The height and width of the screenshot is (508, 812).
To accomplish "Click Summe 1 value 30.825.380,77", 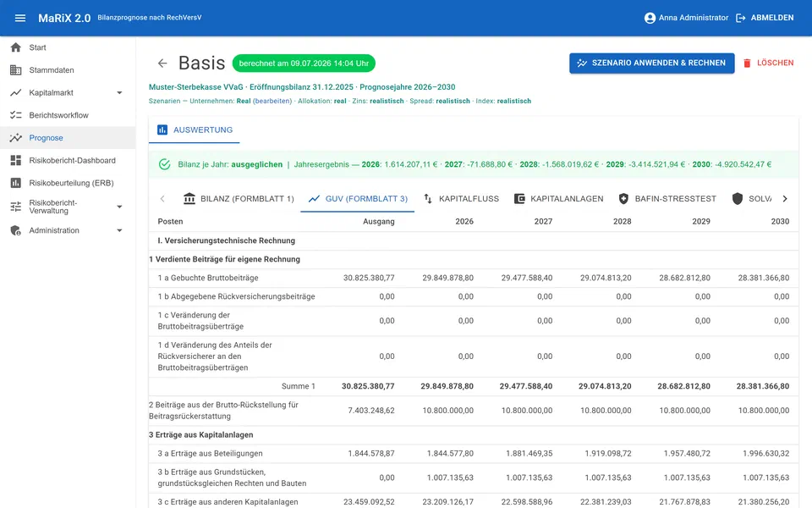I will (368, 386).
